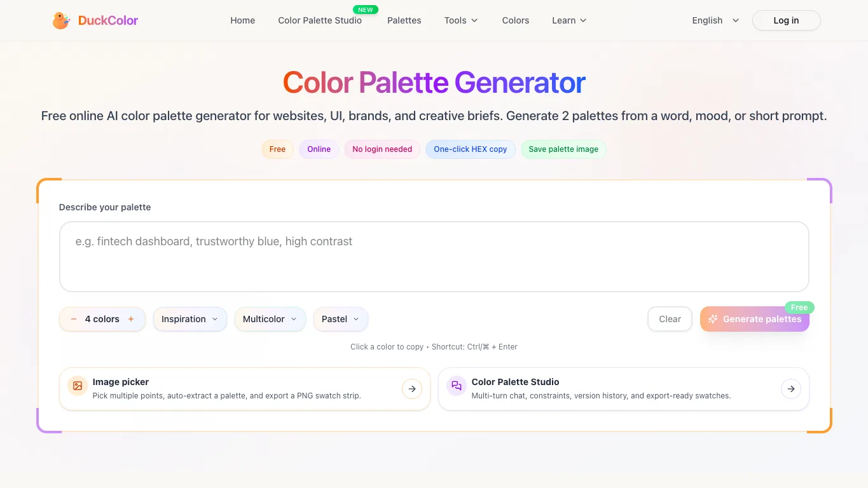This screenshot has width=868, height=488.
Task: Go to the Home page
Action: [243, 20]
